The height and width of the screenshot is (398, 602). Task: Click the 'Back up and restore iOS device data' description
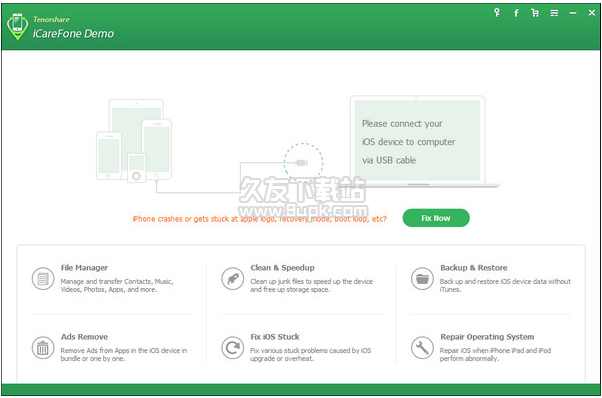pos(505,285)
